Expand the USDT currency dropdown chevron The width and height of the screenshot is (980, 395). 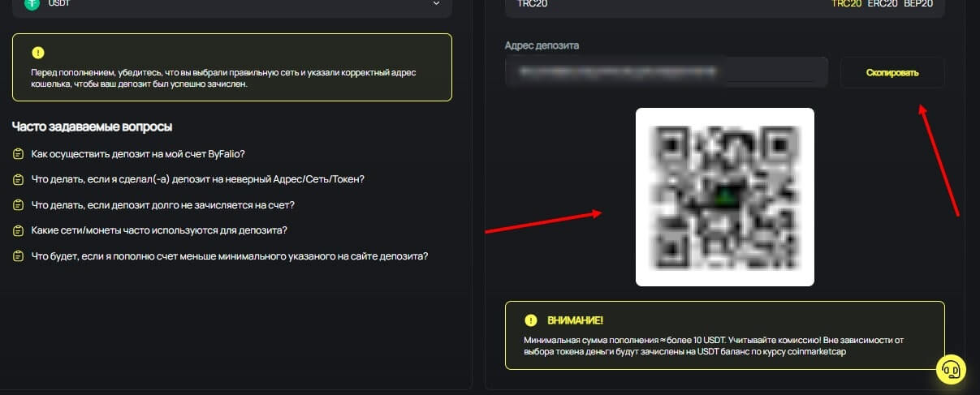coord(436,4)
